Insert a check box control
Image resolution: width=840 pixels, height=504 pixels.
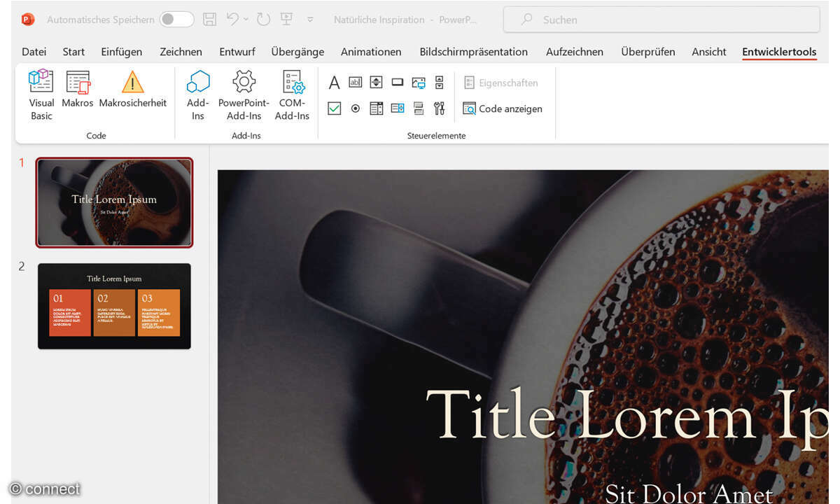(x=335, y=108)
